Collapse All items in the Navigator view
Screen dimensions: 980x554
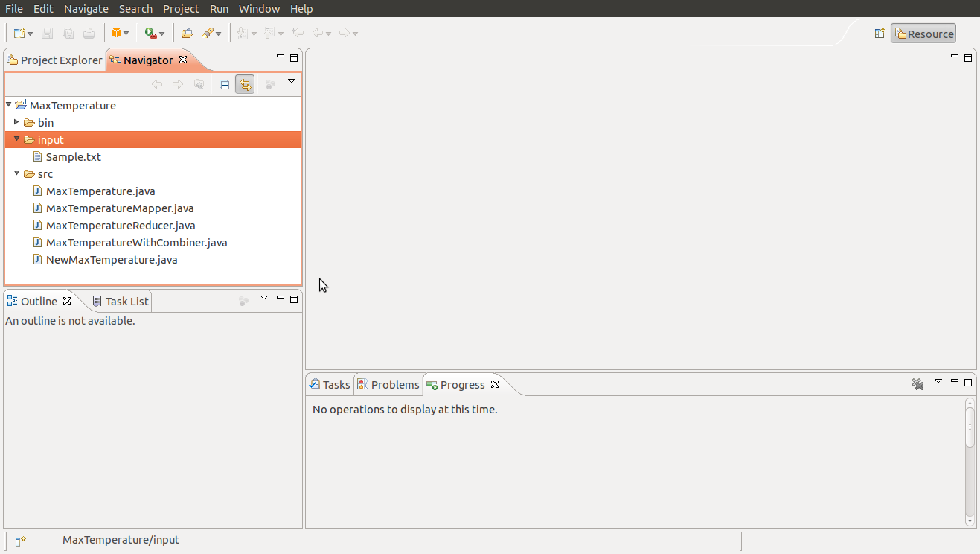[x=224, y=84]
